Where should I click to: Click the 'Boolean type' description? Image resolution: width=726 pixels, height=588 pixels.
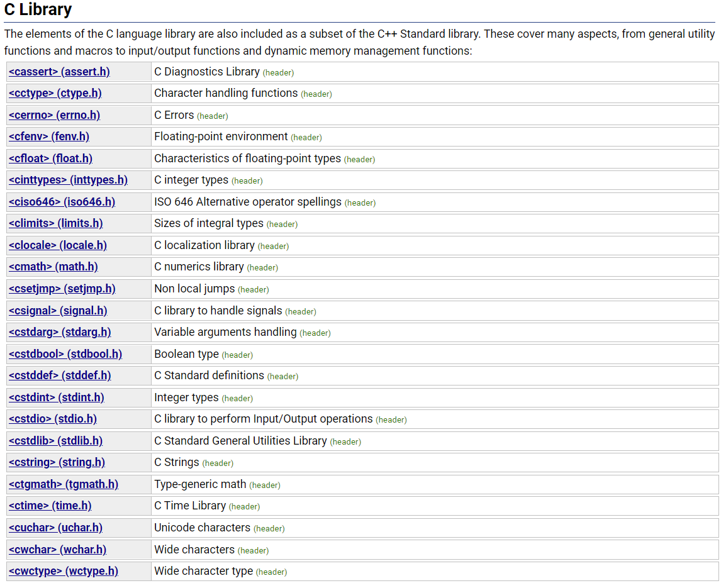click(x=187, y=353)
